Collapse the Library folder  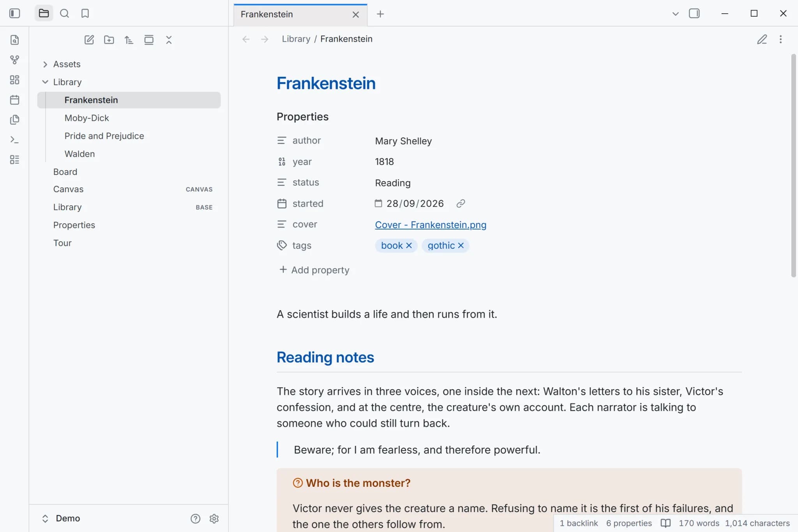129,82
